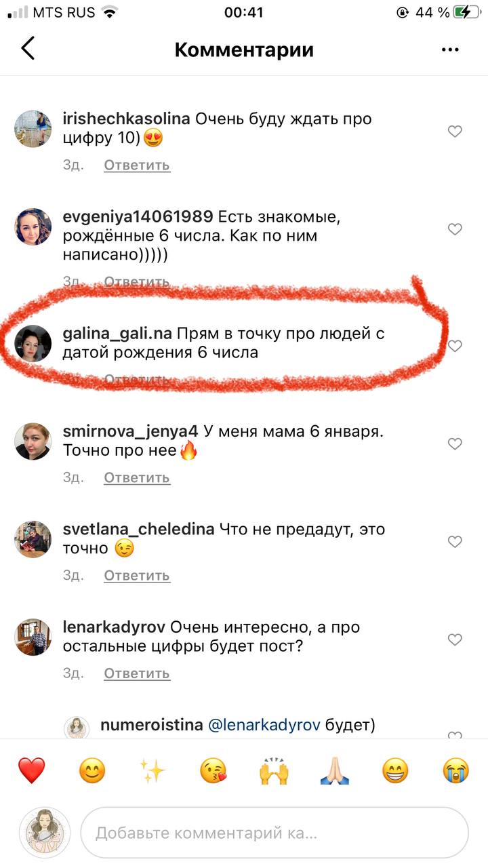Image resolution: width=488 pixels, height=868 pixels.
Task: Like irishechkasolina's comment with the heart
Action: pos(455,132)
